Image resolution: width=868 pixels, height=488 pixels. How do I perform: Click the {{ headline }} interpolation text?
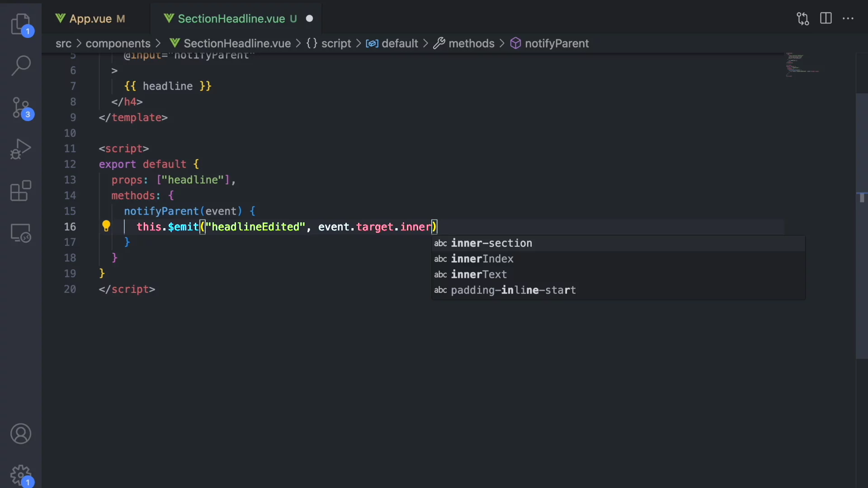168,86
